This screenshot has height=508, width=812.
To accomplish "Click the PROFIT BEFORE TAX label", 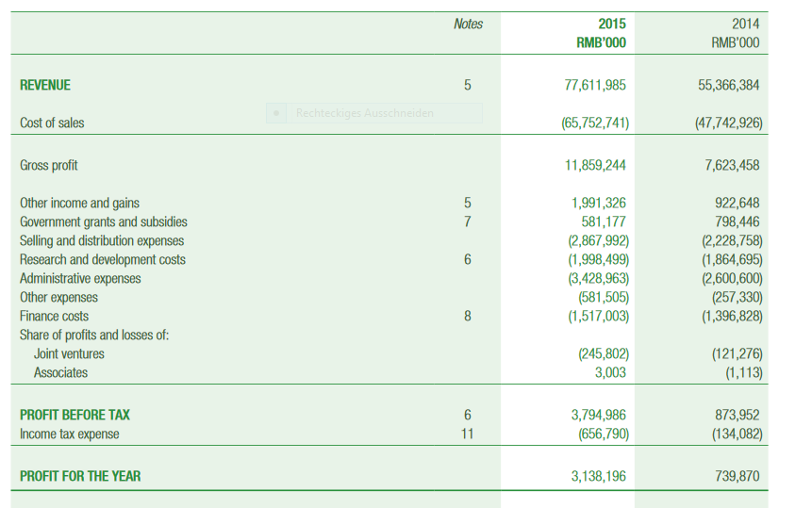I will point(75,415).
